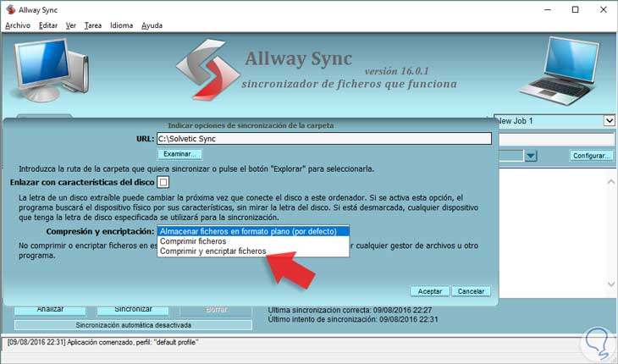Click the Aceptar button
This screenshot has height=364, width=618.
click(429, 291)
